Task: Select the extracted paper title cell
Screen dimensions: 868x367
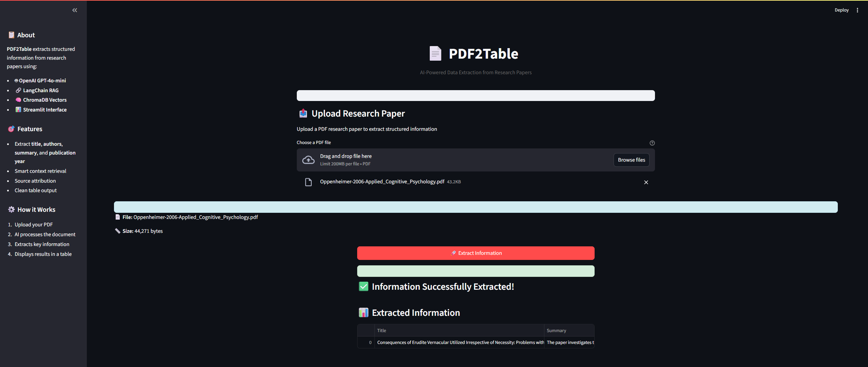Action: 459,343
